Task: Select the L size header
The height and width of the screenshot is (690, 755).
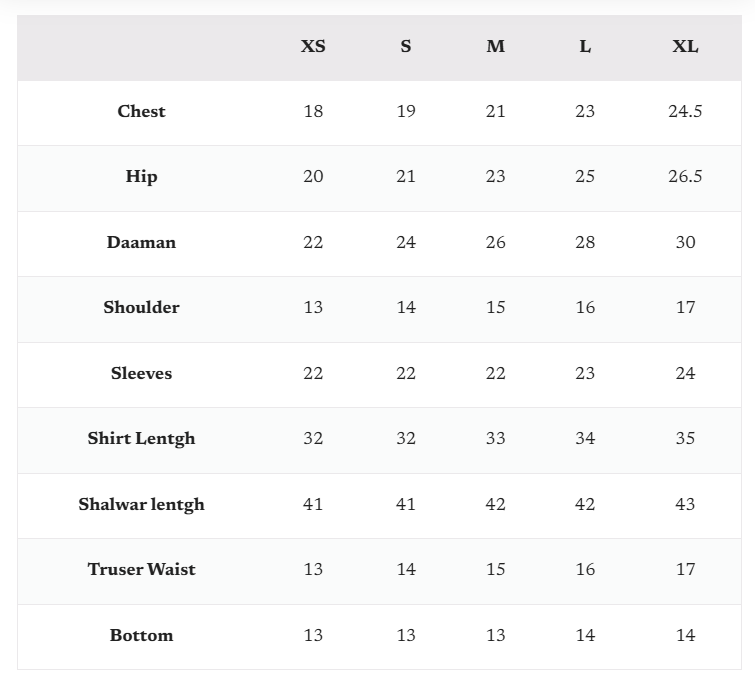Action: [x=585, y=47]
